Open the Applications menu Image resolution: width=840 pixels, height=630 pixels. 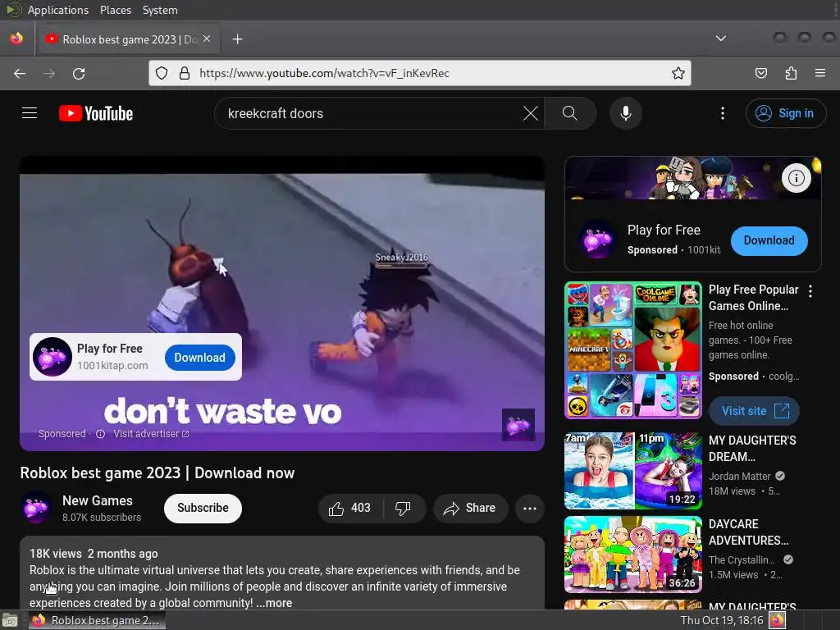pos(58,10)
